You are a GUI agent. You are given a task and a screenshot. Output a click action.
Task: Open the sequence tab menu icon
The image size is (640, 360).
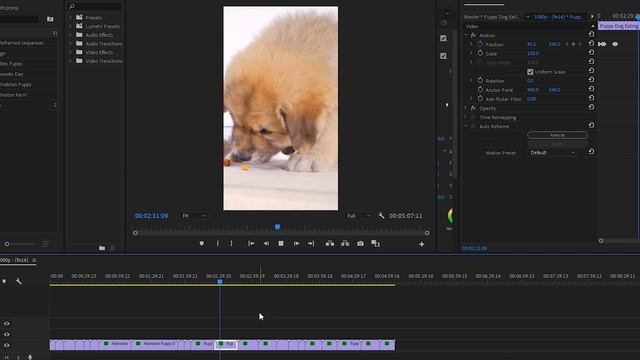point(34,260)
